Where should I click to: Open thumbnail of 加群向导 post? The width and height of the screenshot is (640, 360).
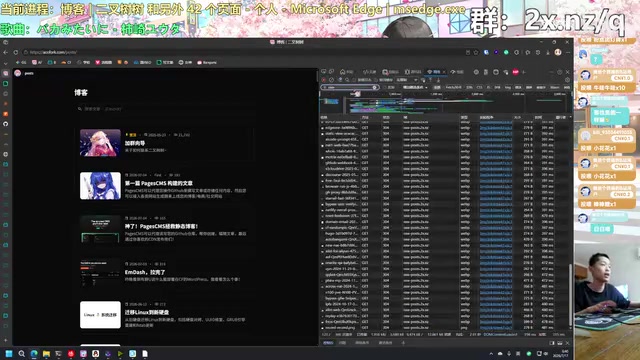[100, 142]
